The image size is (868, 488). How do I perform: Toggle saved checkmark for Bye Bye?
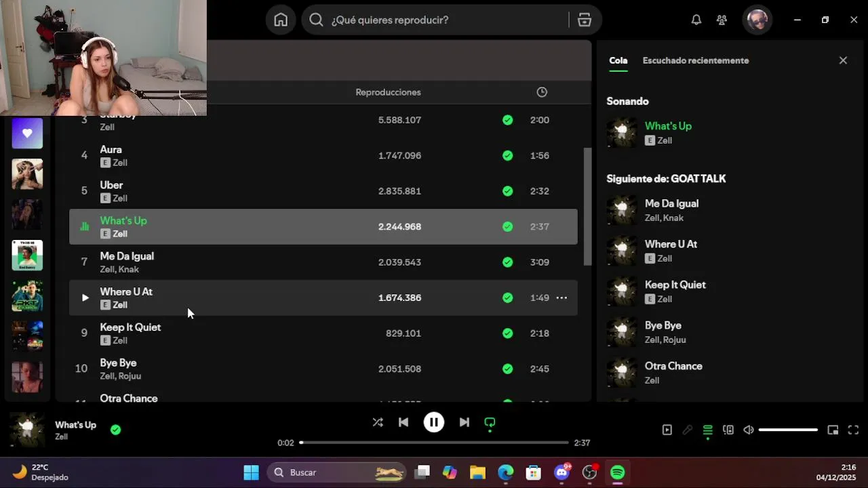click(x=507, y=369)
